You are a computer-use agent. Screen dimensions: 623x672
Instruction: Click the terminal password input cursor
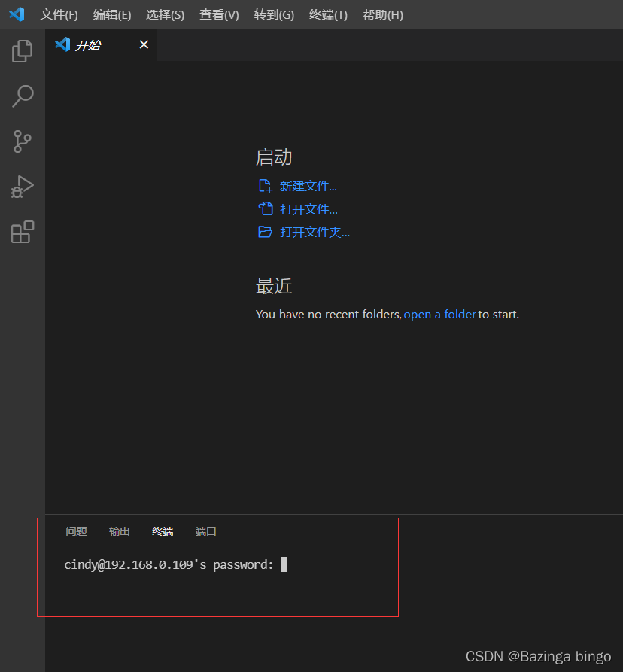[284, 564]
